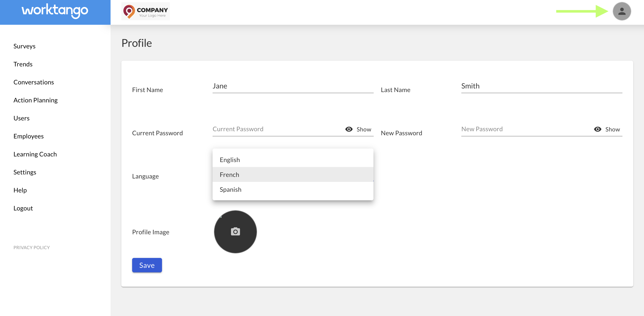This screenshot has width=644, height=316.
Task: Click the worktango logo
Action: click(x=55, y=11)
